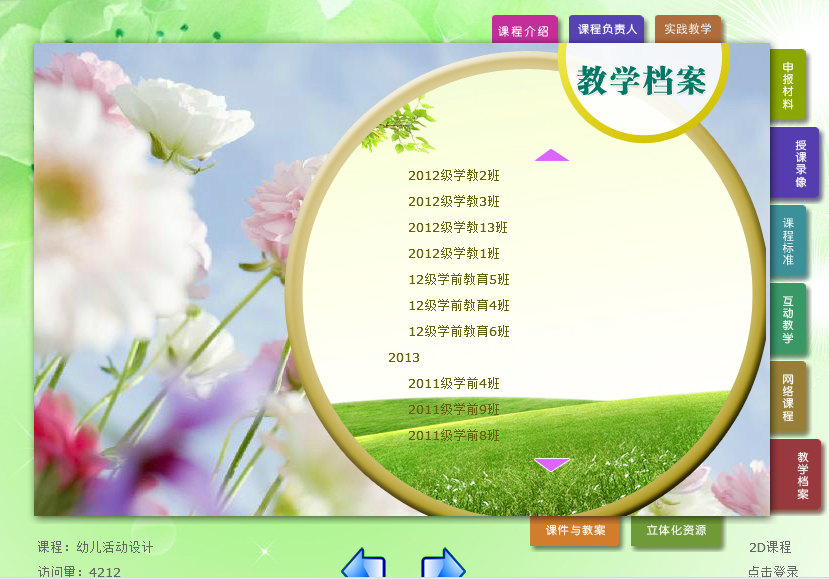Select the 申报材料 side tab
This screenshot has width=829, height=579.
point(788,85)
